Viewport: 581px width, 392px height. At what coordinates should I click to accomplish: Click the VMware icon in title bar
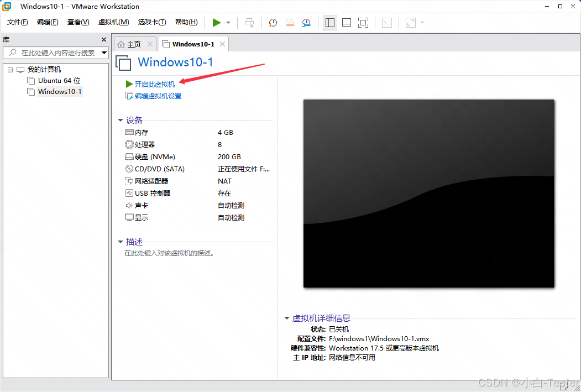(x=7, y=6)
